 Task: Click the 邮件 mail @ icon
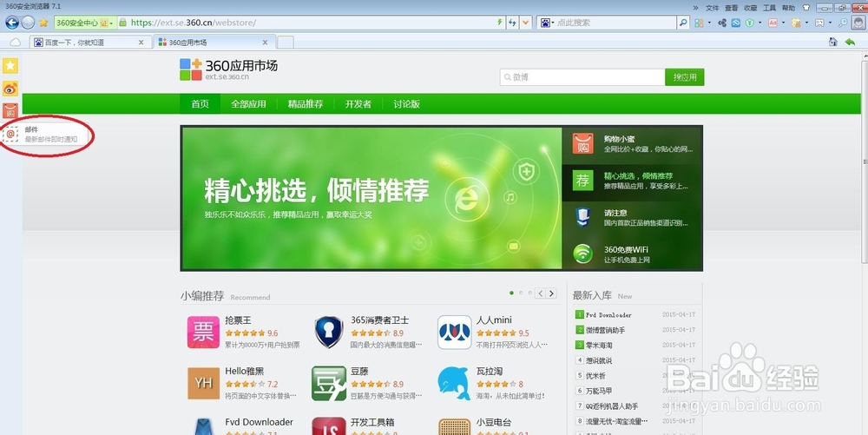(x=10, y=134)
